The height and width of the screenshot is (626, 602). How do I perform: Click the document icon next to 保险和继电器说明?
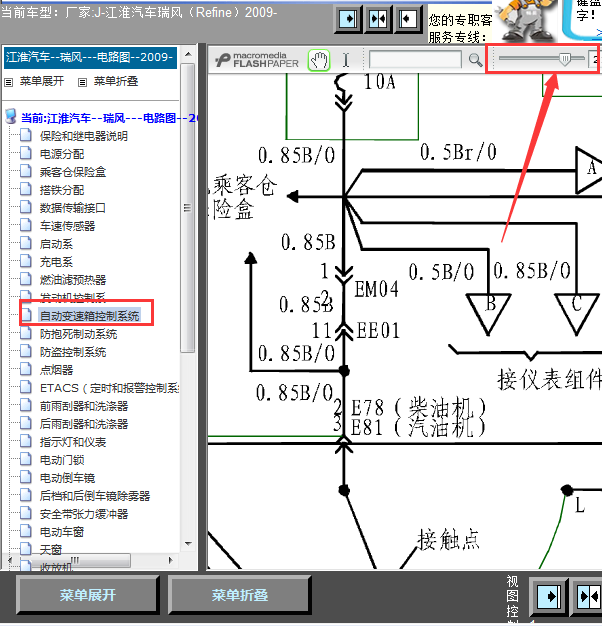26,135
